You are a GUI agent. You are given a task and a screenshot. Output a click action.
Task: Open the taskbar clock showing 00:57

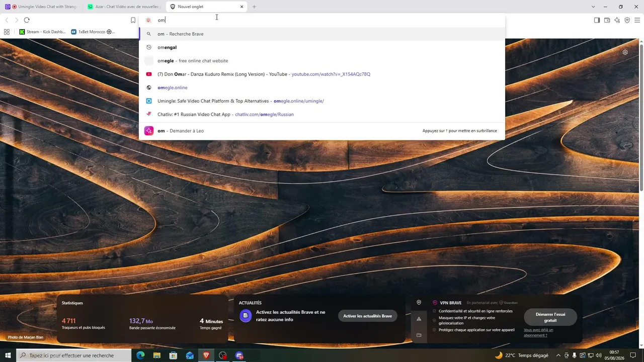[x=614, y=355]
